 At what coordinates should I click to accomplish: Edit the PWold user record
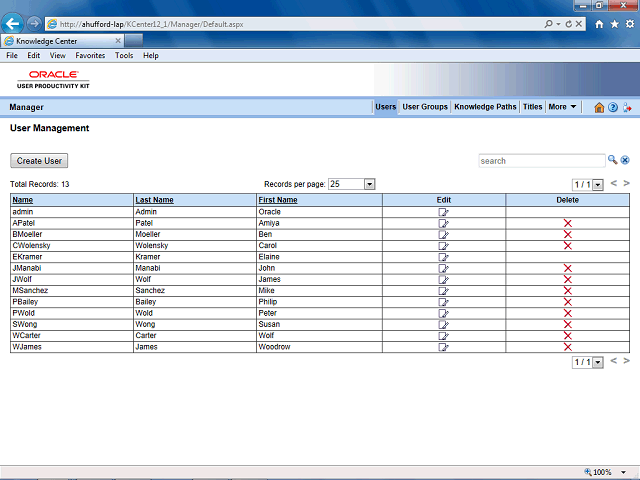(x=443, y=313)
